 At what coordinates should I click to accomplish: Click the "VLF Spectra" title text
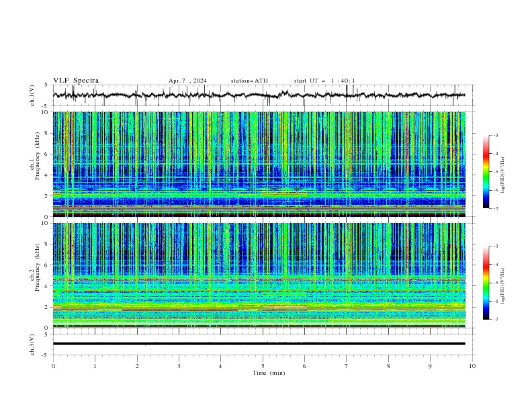click(76, 81)
